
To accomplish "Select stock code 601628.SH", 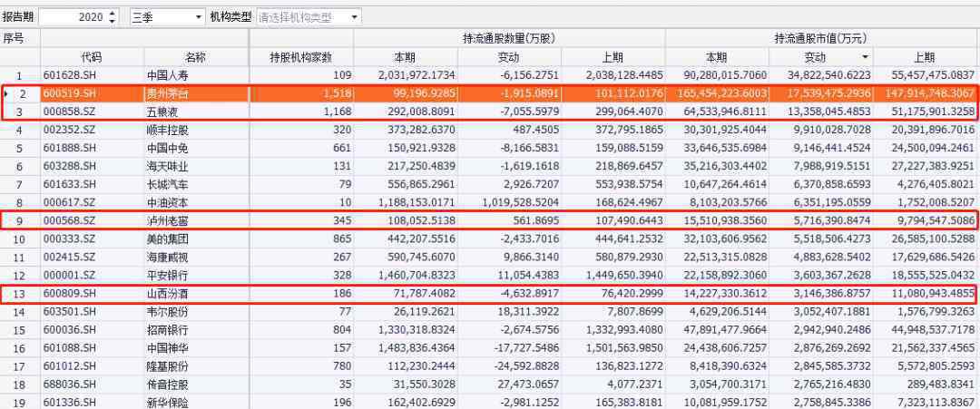I will click(x=92, y=75).
